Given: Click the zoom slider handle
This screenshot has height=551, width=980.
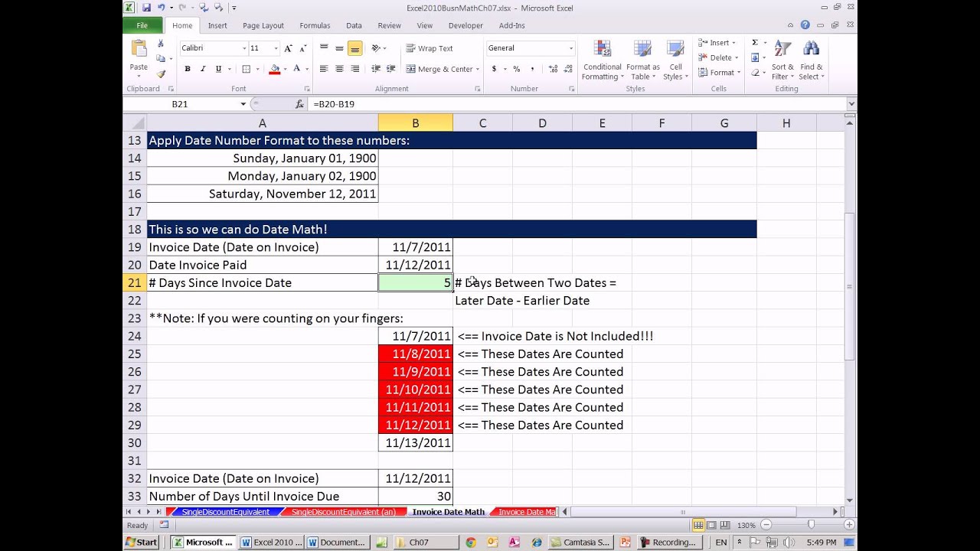Looking at the screenshot, I should point(811,525).
